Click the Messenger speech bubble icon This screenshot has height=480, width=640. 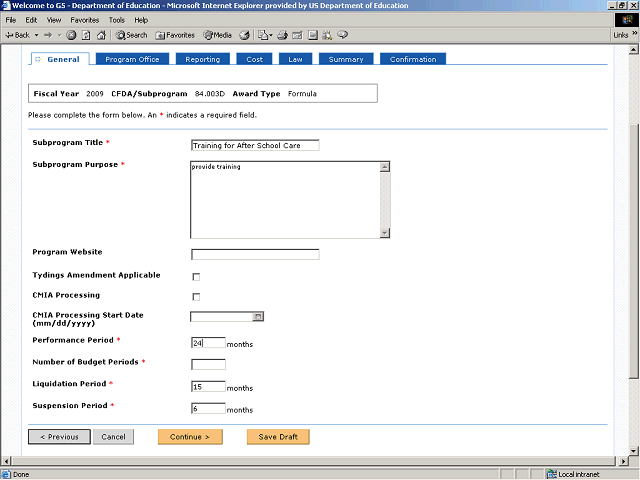[x=343, y=35]
